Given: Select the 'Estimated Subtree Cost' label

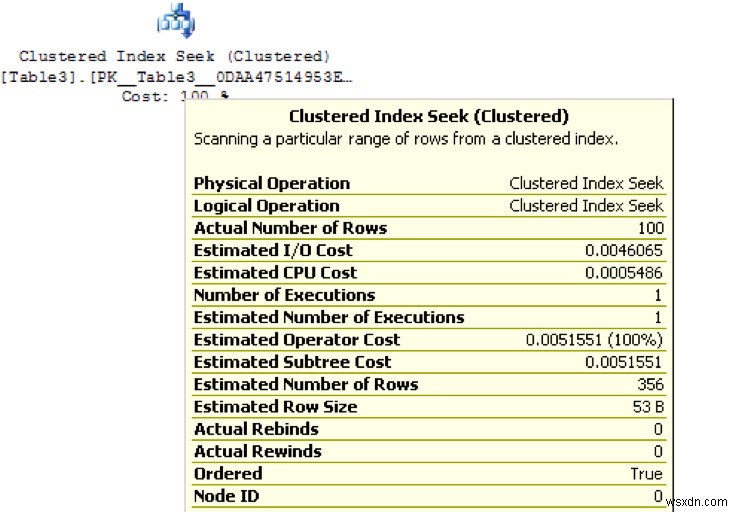Looking at the screenshot, I should coord(292,362).
